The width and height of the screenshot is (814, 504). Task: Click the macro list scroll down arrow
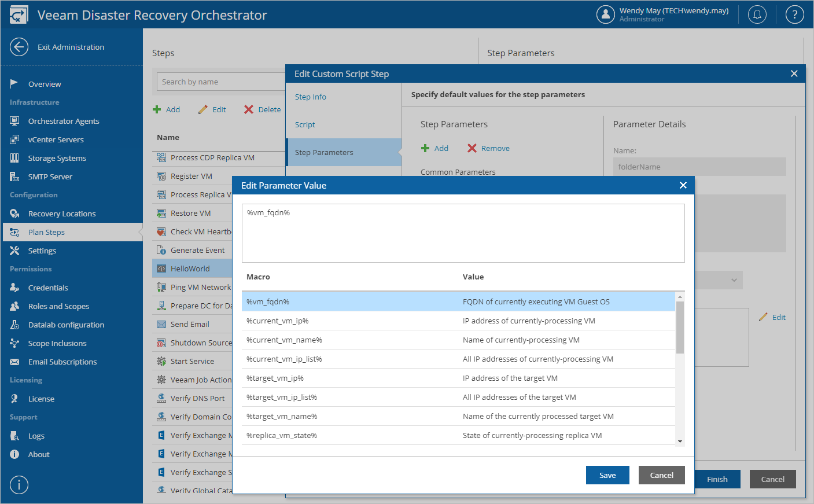click(680, 441)
